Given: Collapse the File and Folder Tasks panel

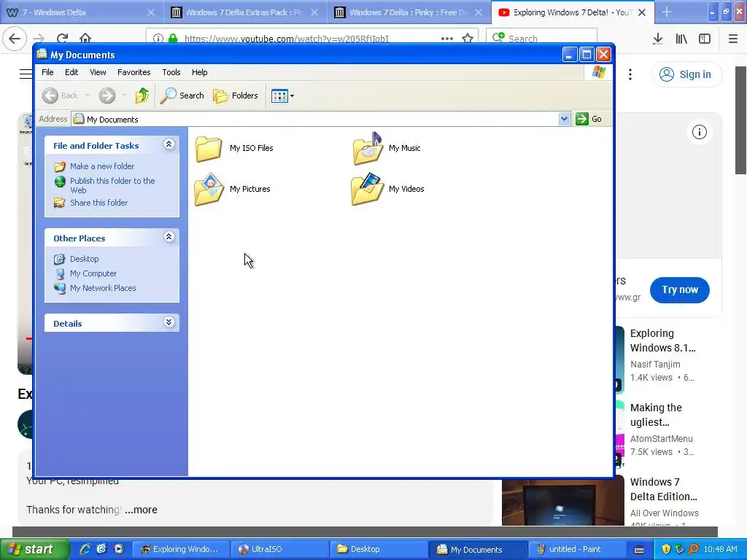Looking at the screenshot, I should coord(169,144).
